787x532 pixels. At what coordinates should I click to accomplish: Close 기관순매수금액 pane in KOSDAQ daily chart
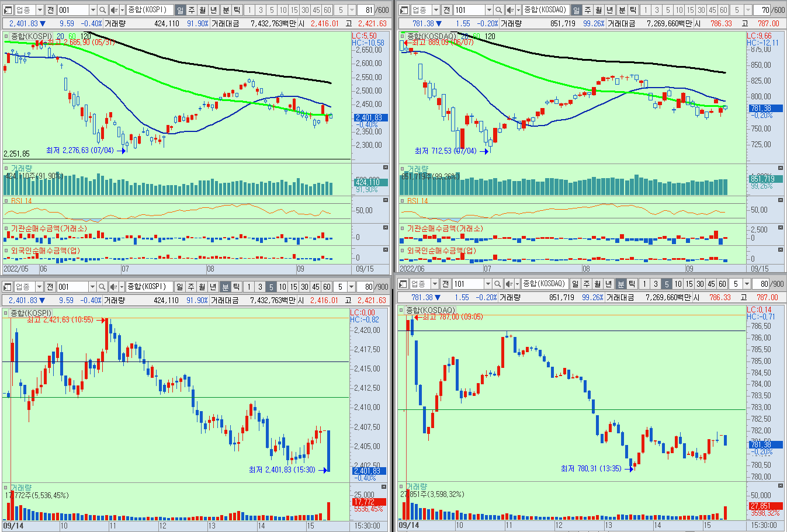(x=782, y=228)
